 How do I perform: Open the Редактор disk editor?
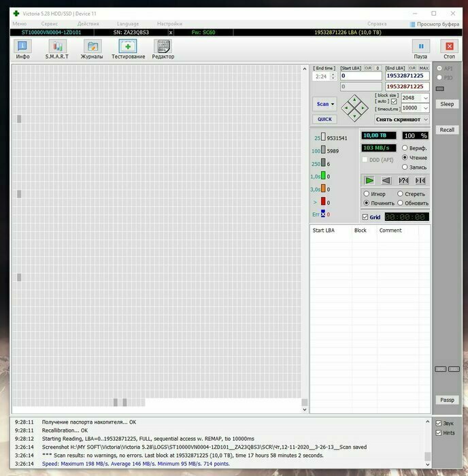tap(163, 49)
